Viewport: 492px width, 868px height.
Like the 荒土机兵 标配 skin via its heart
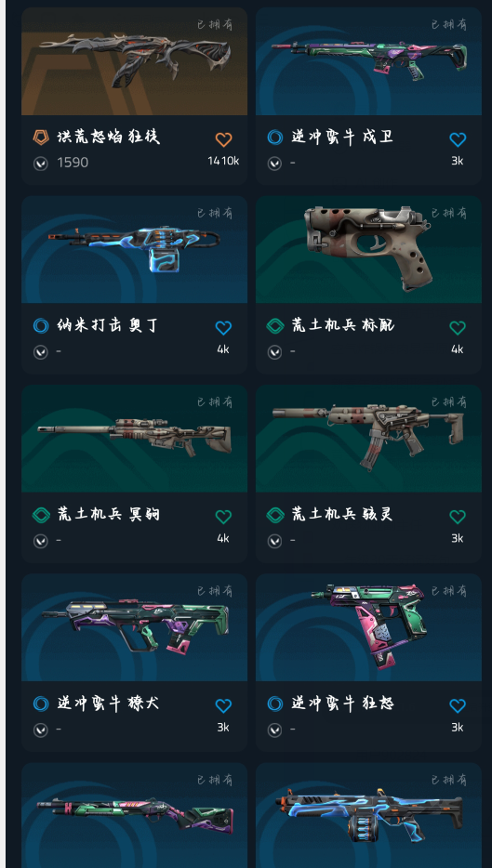(458, 328)
